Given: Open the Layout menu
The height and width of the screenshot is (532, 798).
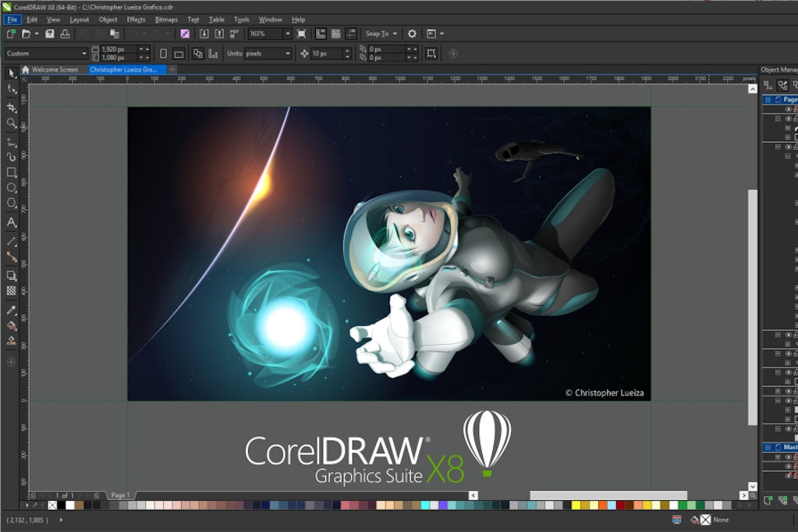Looking at the screenshot, I should [x=79, y=20].
